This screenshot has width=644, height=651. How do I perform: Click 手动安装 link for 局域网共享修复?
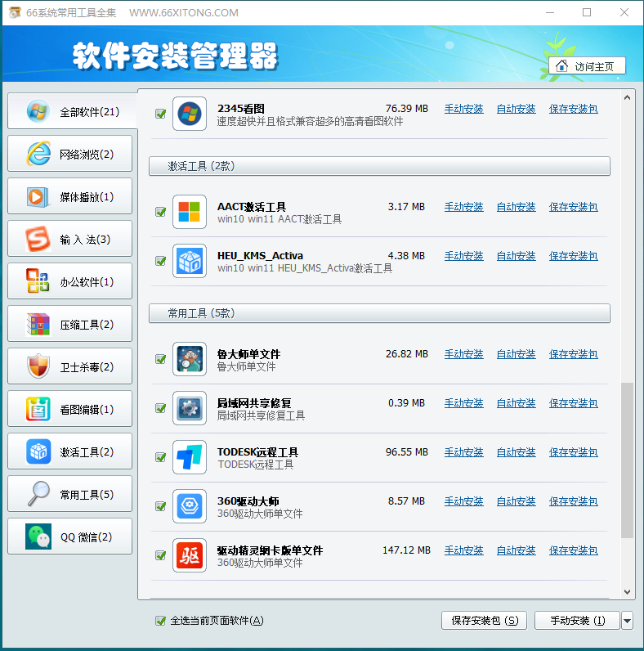click(464, 403)
